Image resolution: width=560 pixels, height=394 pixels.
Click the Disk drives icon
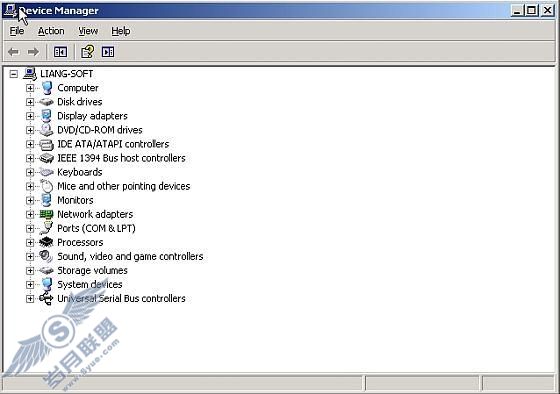click(46, 102)
